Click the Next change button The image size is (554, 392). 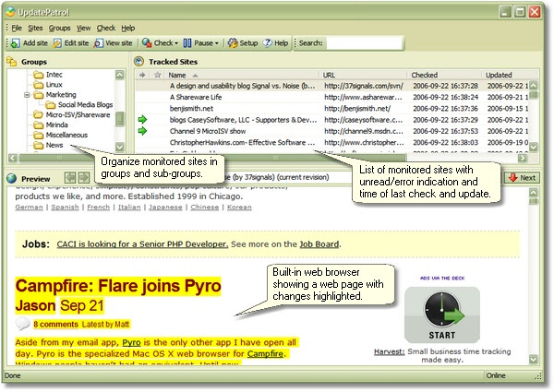click(x=522, y=178)
